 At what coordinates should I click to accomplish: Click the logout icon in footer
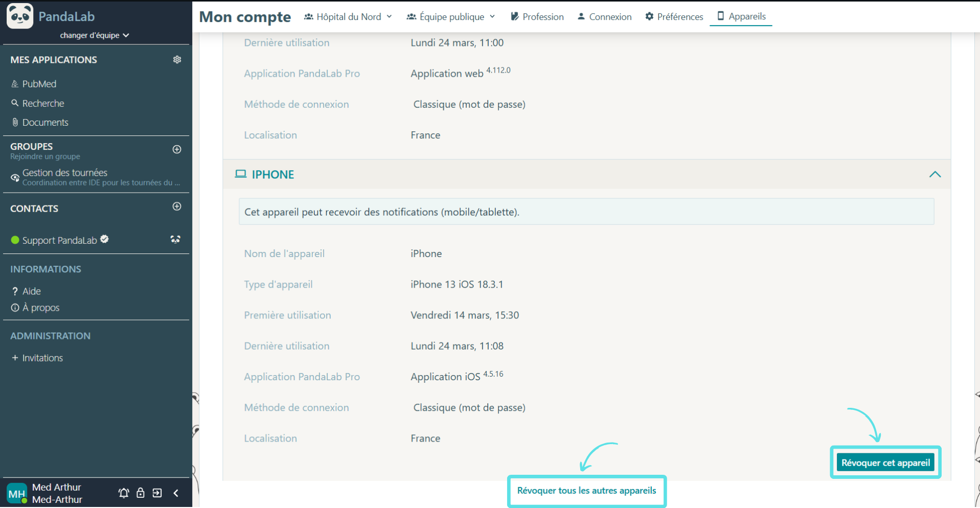157,493
